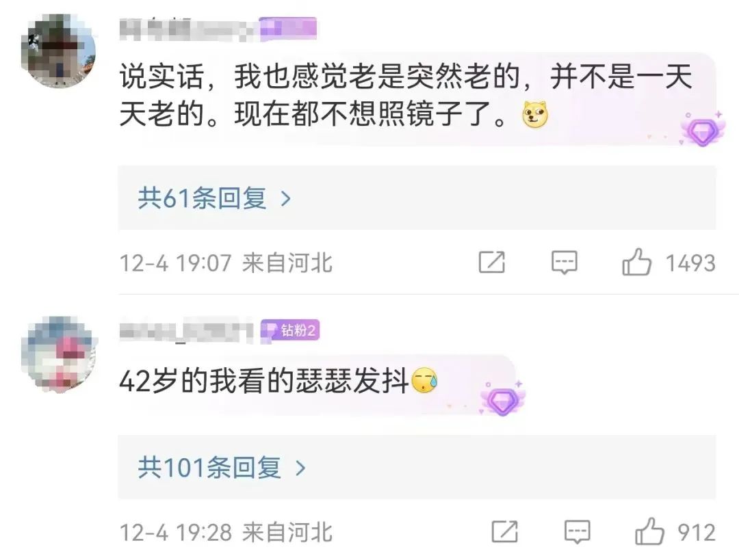Open the 钻粉2 badge
739x560 pixels.
tap(290, 330)
